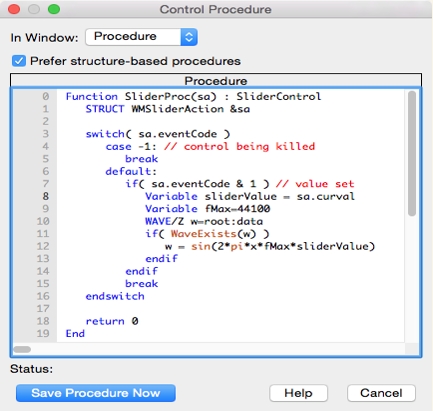
Task: Place cursor on the Function SliderProc line
Action: (193, 96)
